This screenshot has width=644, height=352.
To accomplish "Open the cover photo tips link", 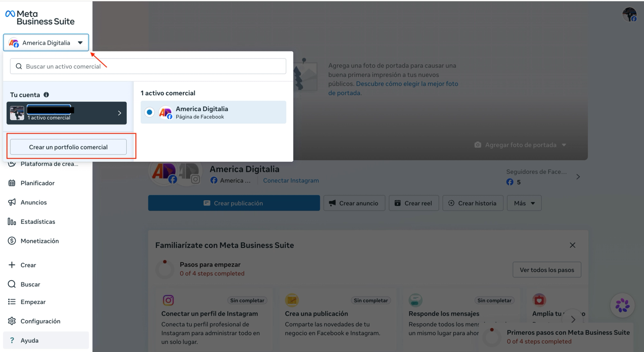I will (x=393, y=88).
